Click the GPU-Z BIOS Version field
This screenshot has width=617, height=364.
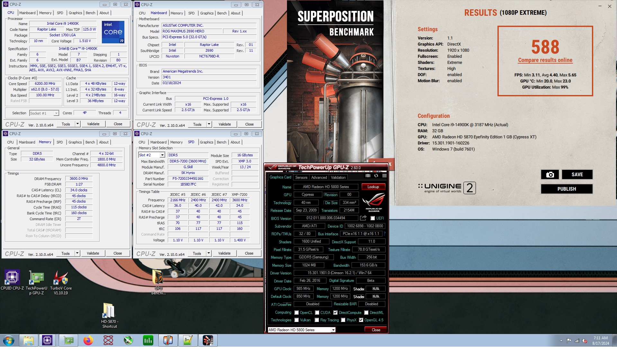[x=326, y=218]
